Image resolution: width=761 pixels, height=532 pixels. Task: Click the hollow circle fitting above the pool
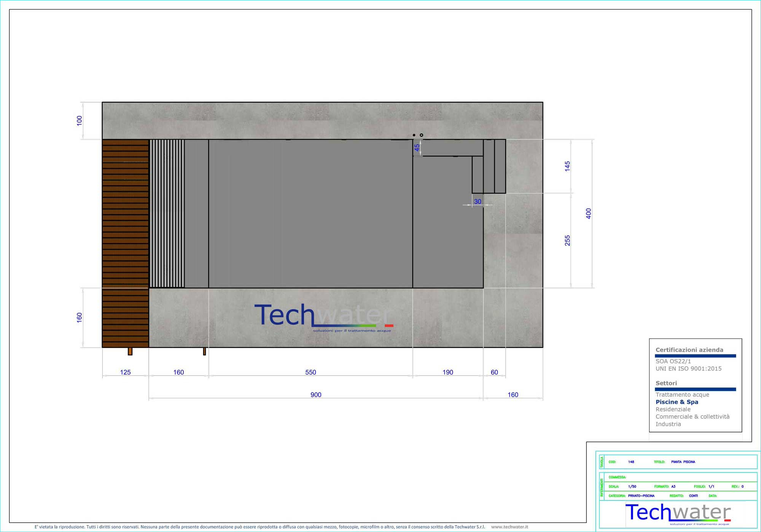click(x=421, y=135)
